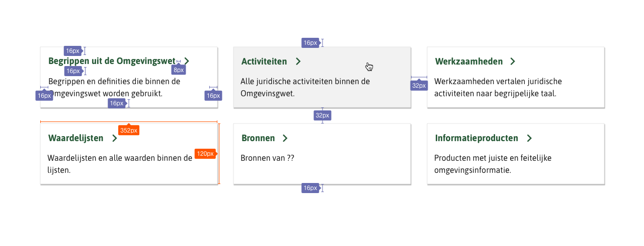The image size is (644, 246).
Task: Click the arrow beside Informatieproducten title
Action: coord(528,138)
